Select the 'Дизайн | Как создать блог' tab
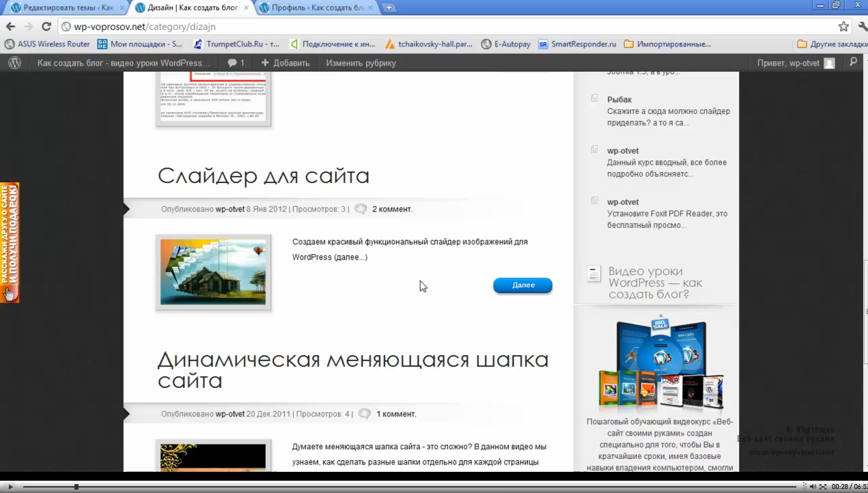 191,8
